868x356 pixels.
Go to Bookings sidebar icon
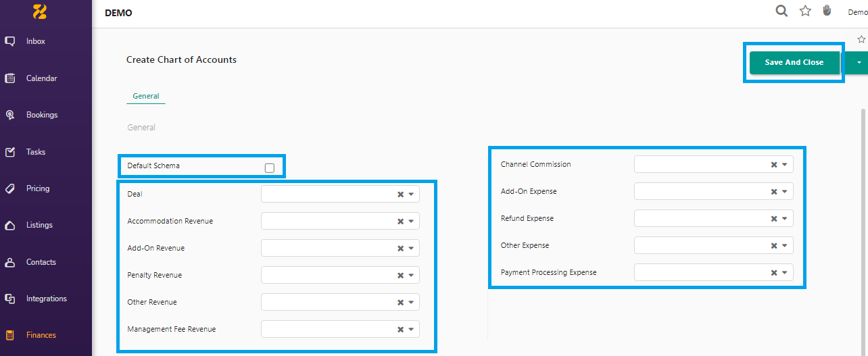coord(10,115)
